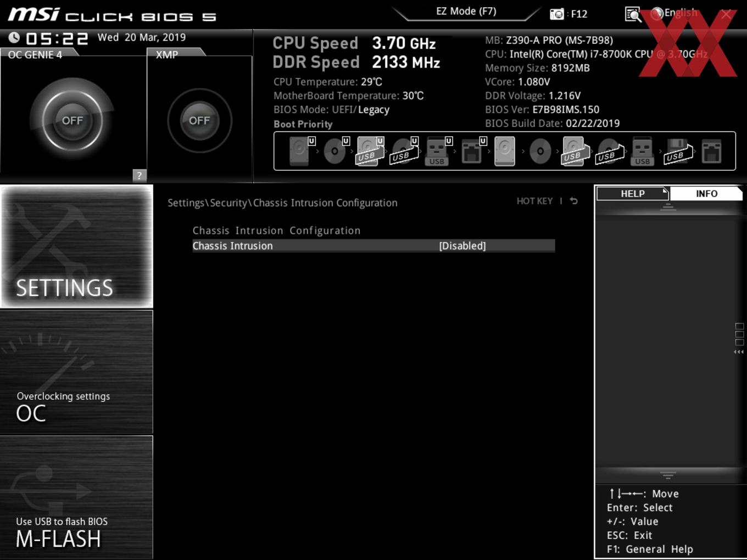Open the OC overclocking settings section

pyautogui.click(x=76, y=372)
